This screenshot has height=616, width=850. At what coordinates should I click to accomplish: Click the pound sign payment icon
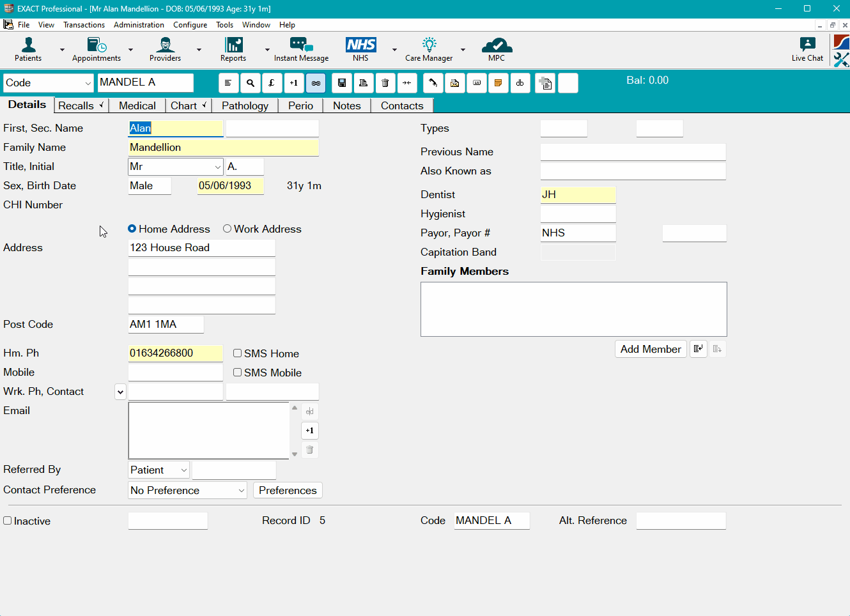(272, 83)
